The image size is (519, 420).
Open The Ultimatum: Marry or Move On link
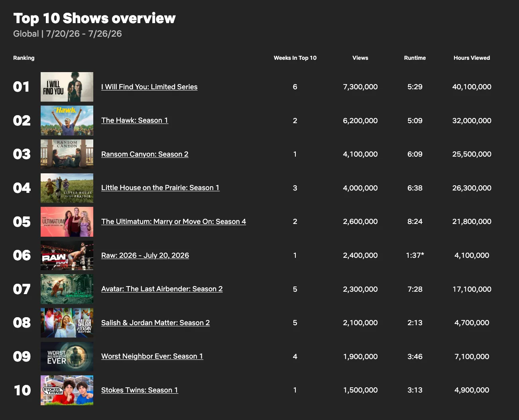click(x=173, y=222)
